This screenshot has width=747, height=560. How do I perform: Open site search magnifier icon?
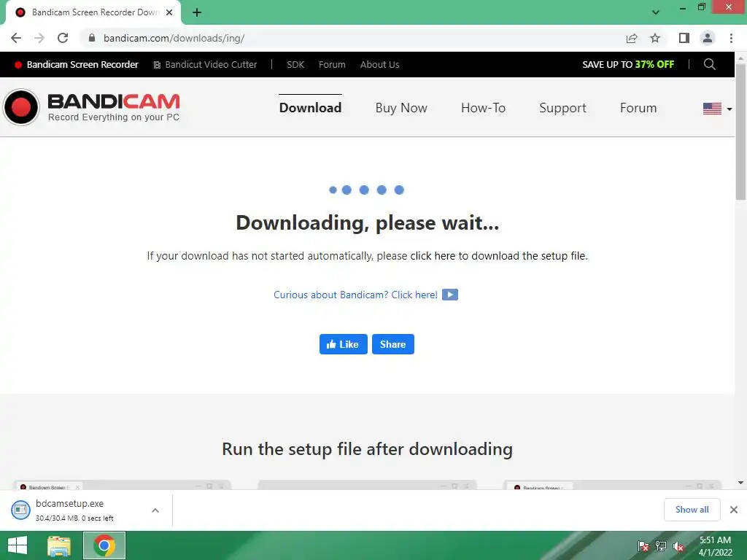[x=709, y=64]
